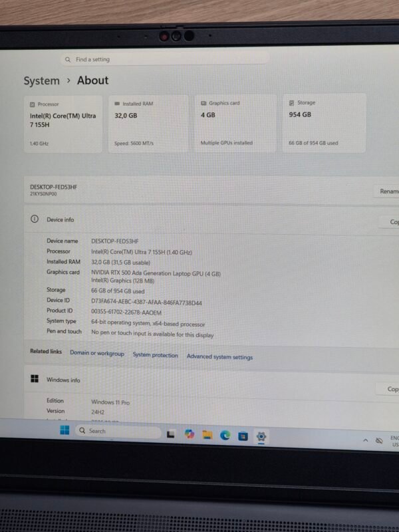Select model number 21KYS0NP00 text

[x=43, y=194]
